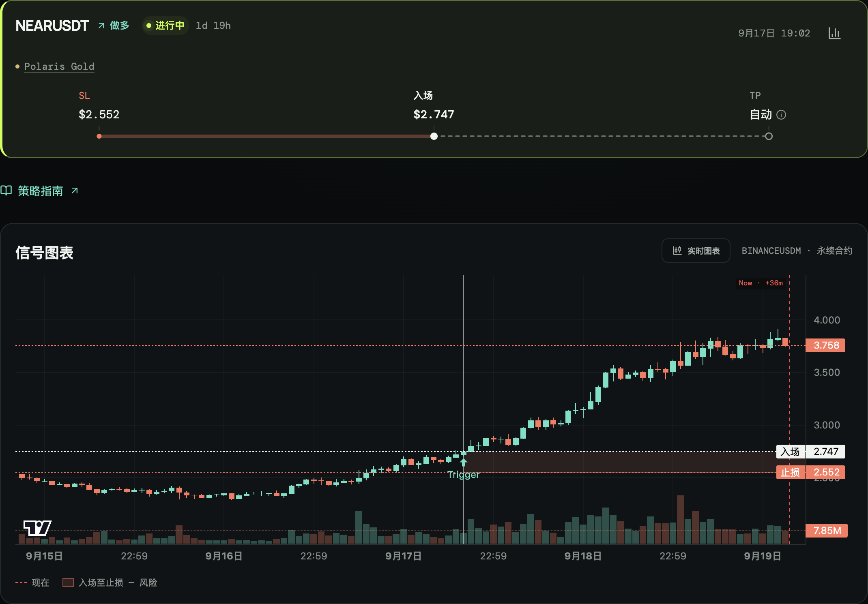868x604 pixels.
Task: Click the TP 自动 value text
Action: pos(761,115)
